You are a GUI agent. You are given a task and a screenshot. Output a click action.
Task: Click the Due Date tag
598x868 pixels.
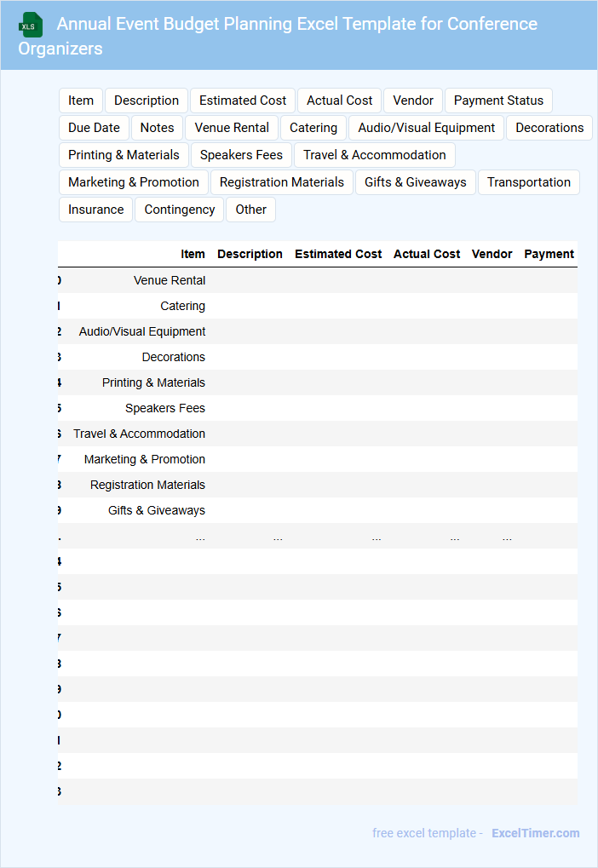click(94, 128)
